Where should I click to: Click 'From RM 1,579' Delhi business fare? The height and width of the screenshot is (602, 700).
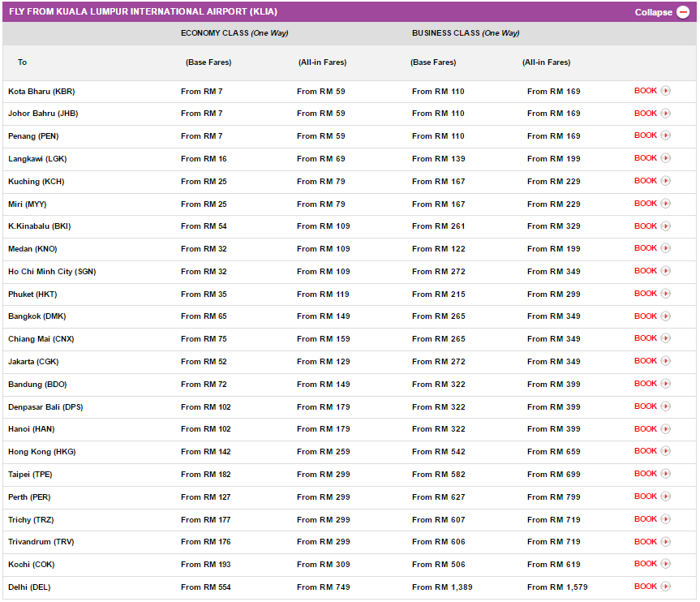tap(557, 587)
